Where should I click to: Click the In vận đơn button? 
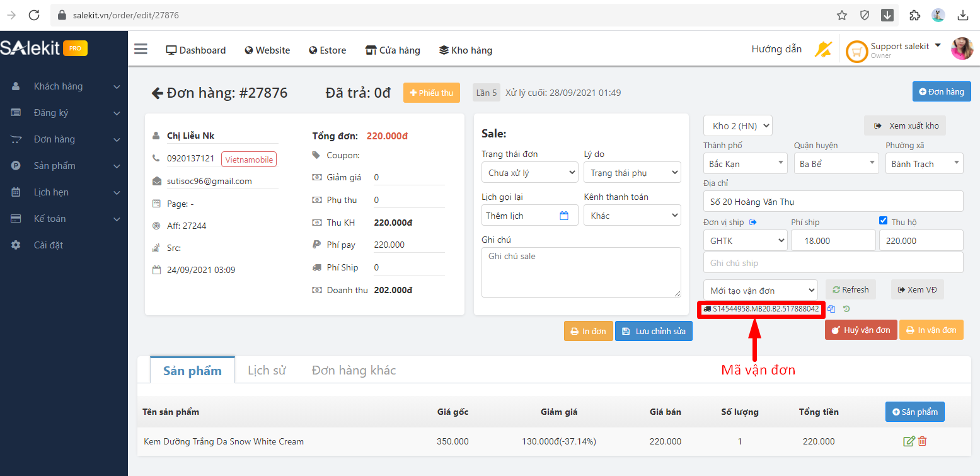[931, 330]
